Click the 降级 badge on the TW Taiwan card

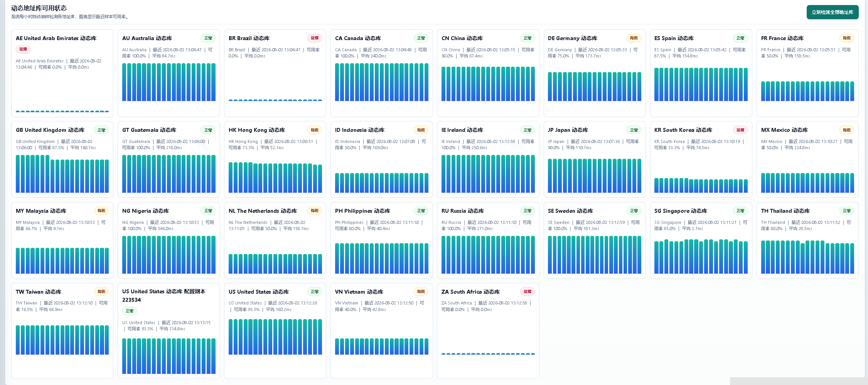(x=101, y=292)
